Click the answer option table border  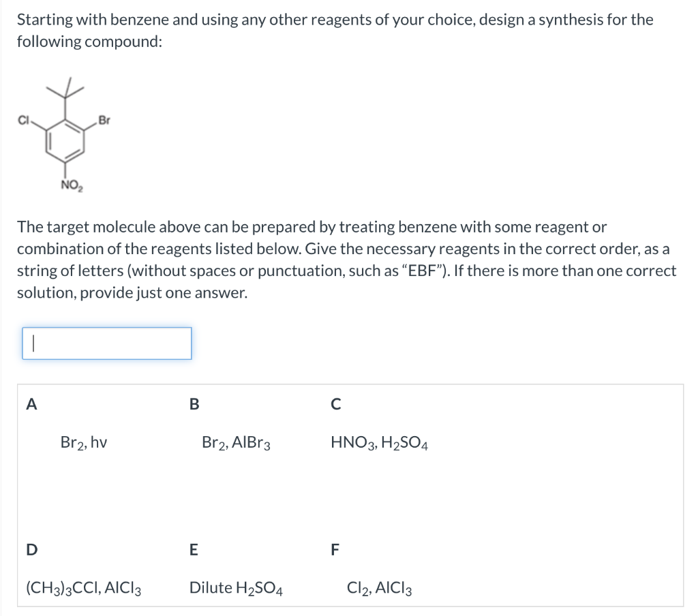pos(349,386)
